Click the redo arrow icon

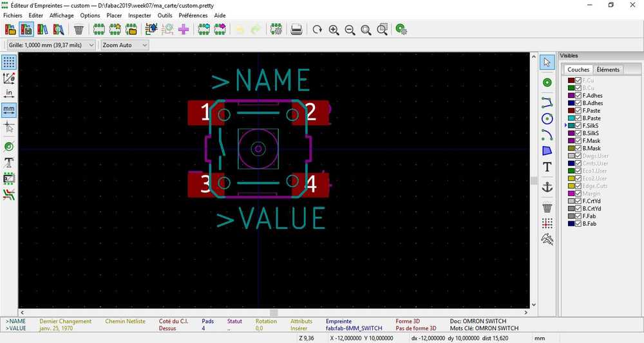coord(256,30)
